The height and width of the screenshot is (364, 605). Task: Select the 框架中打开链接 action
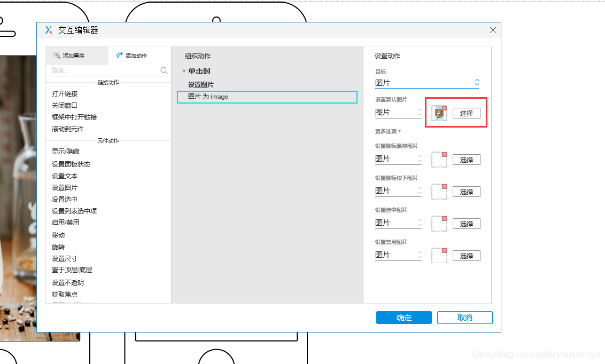[74, 117]
